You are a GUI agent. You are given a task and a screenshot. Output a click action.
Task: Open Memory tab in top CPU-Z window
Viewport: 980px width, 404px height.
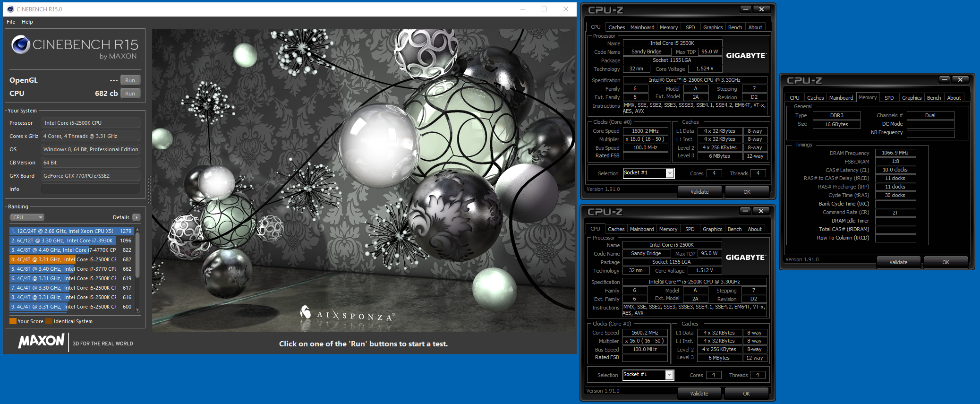pos(669,27)
